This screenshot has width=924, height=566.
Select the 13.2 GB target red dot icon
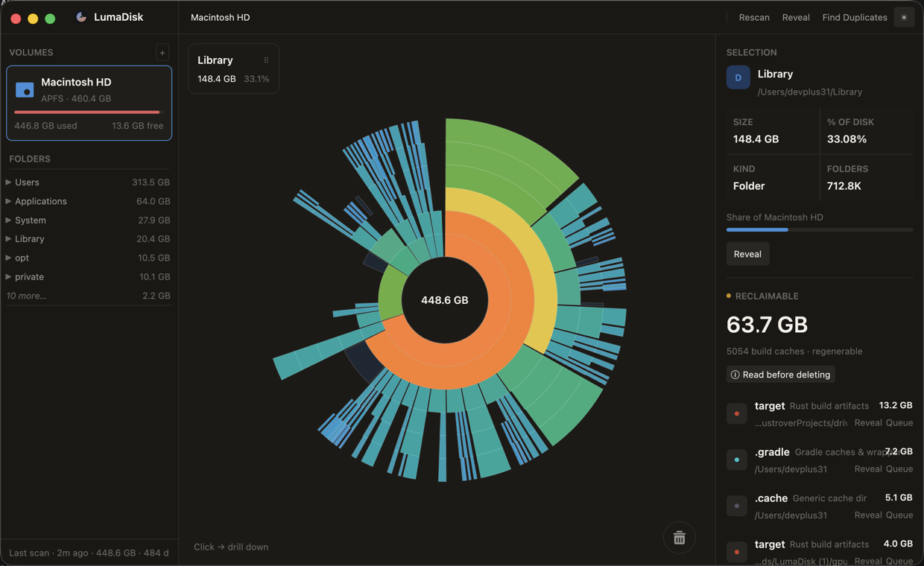[737, 413]
